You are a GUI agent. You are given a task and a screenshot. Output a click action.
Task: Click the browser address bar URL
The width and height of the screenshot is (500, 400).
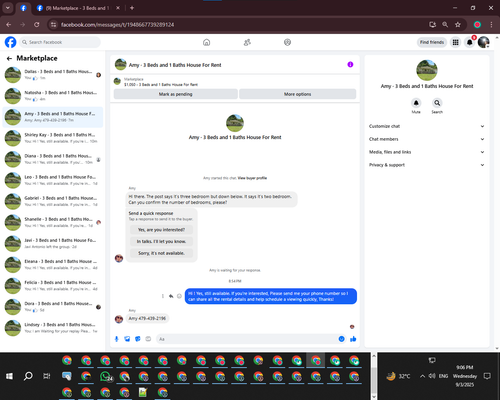tap(117, 25)
